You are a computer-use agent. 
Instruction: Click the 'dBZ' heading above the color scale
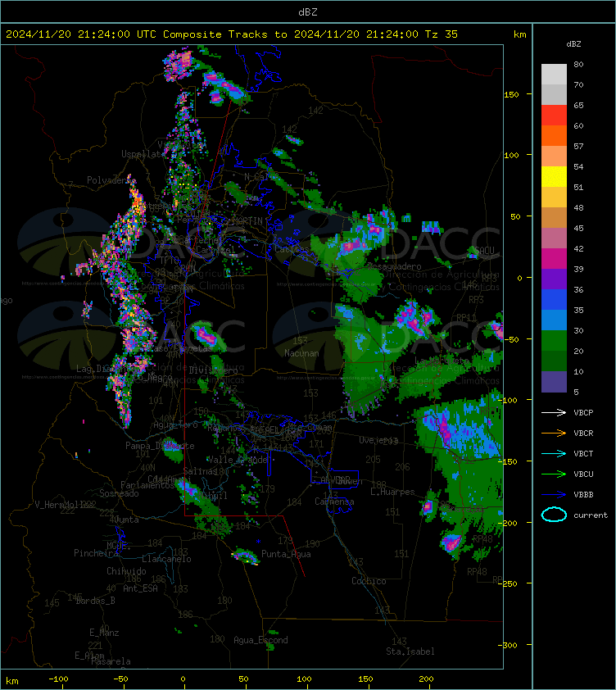(x=573, y=44)
